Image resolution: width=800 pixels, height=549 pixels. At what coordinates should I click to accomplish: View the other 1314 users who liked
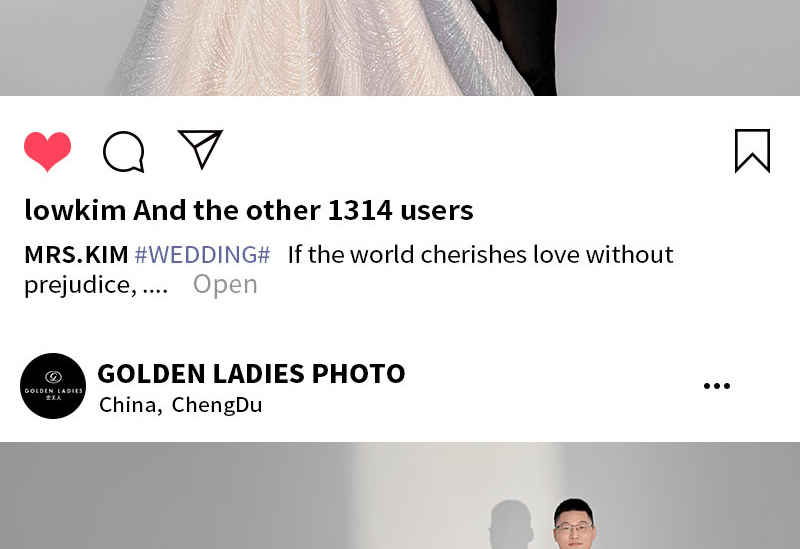(x=304, y=210)
